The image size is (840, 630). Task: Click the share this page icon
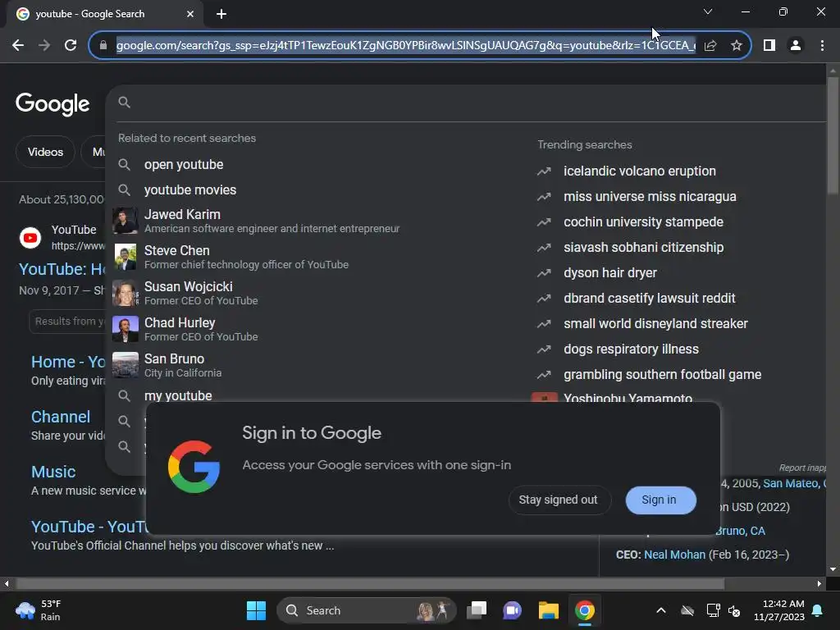tap(710, 46)
